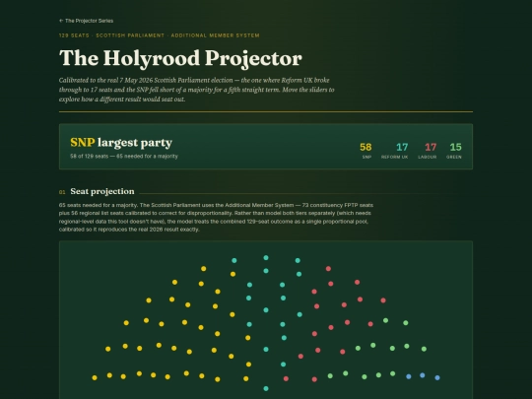Click the SNP 58 seat count
Screen dimensions: 532x399
coord(366,150)
